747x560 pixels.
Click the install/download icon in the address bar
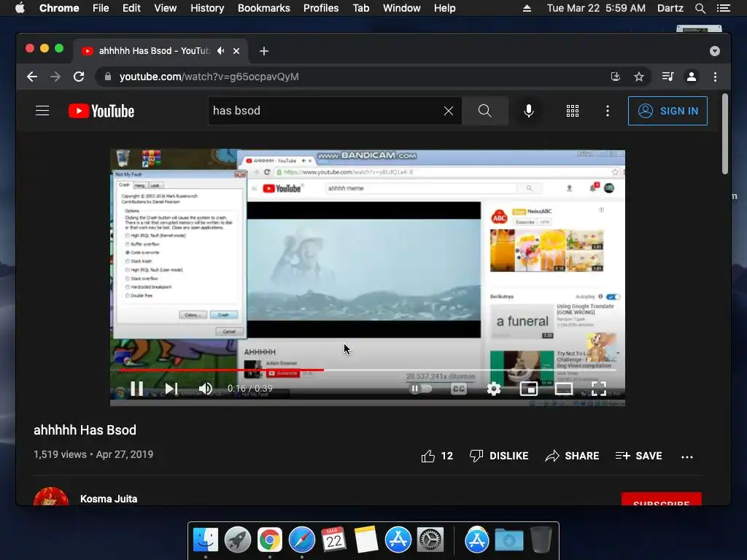click(616, 77)
